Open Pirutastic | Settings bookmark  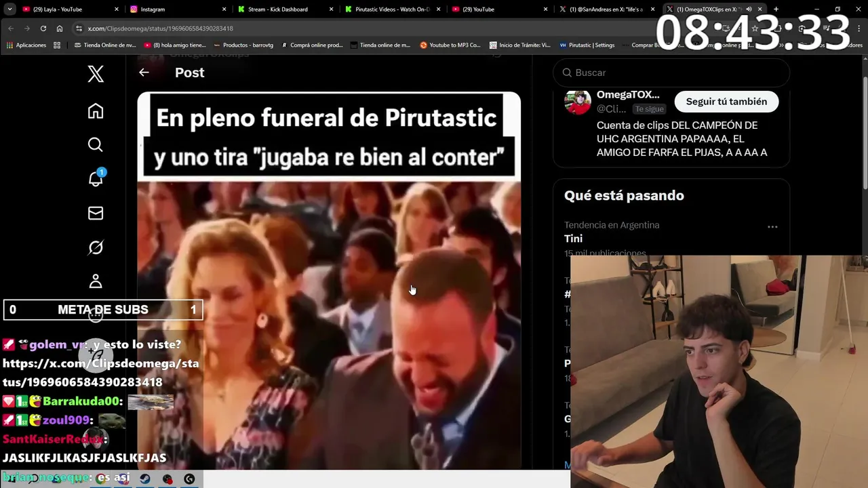pos(587,45)
